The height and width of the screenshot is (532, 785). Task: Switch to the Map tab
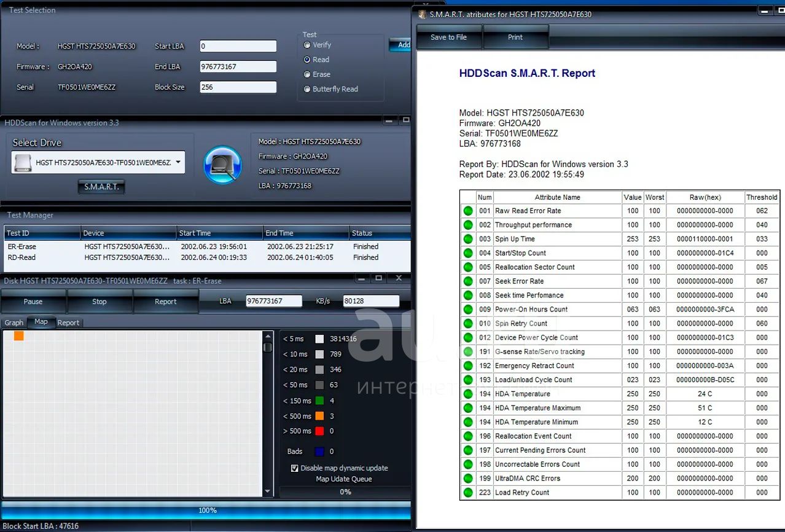(x=41, y=322)
